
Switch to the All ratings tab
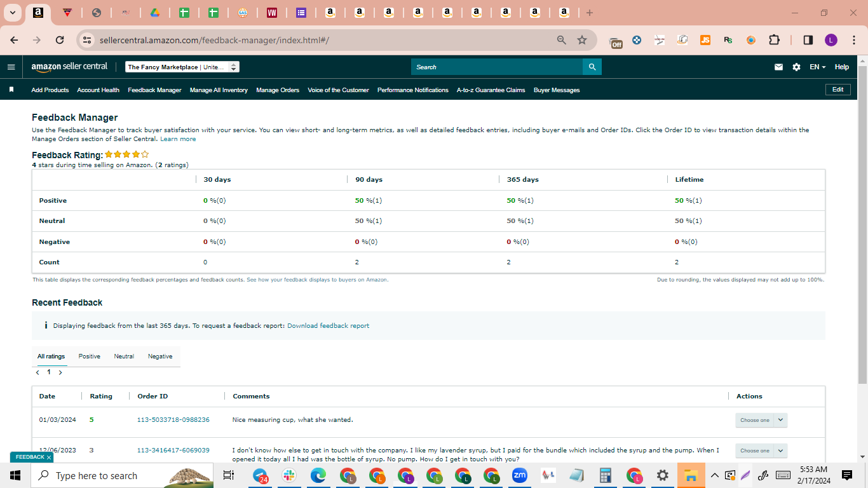pyautogui.click(x=51, y=356)
